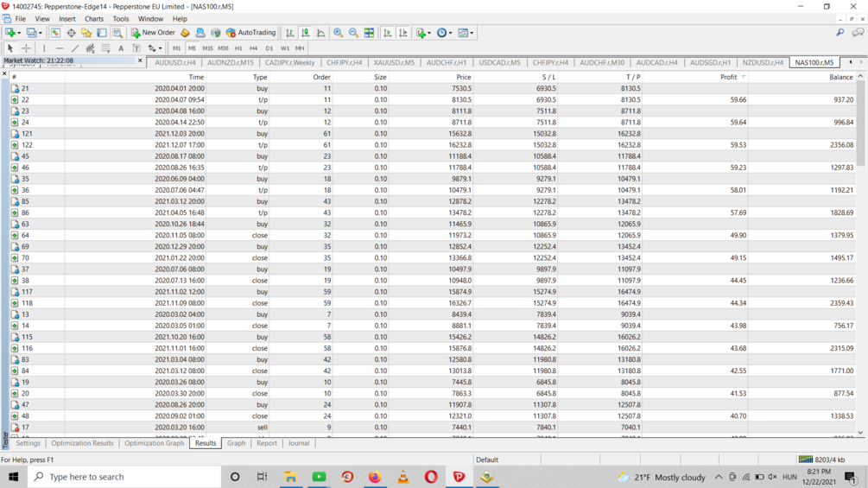Image resolution: width=868 pixels, height=488 pixels.
Task: Switch to H4 timeframe
Action: click(254, 48)
